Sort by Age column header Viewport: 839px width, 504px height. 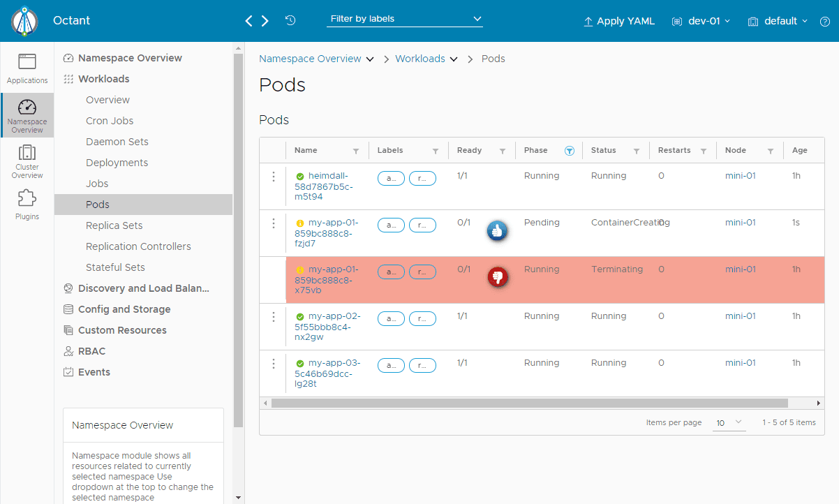click(x=800, y=151)
